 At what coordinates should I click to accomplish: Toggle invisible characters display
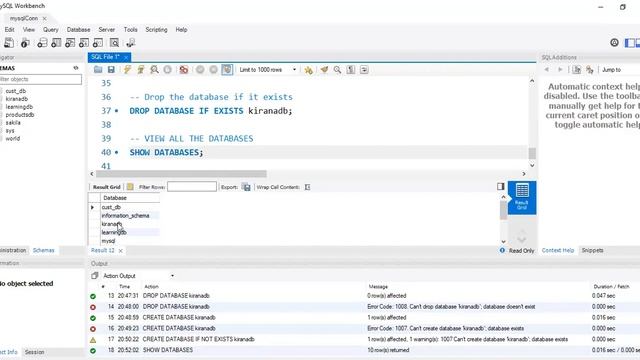click(351, 70)
